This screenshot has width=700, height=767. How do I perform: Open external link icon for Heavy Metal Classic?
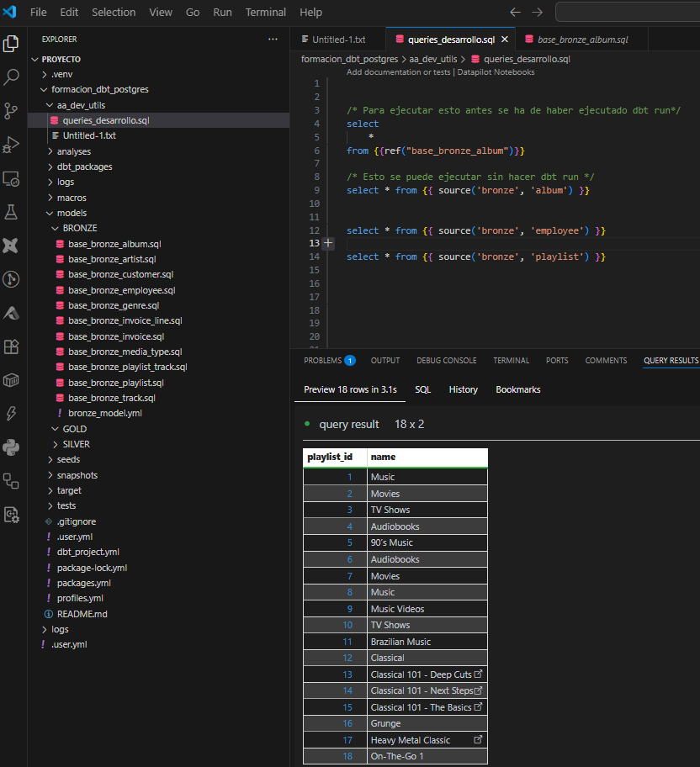pyautogui.click(x=479, y=740)
